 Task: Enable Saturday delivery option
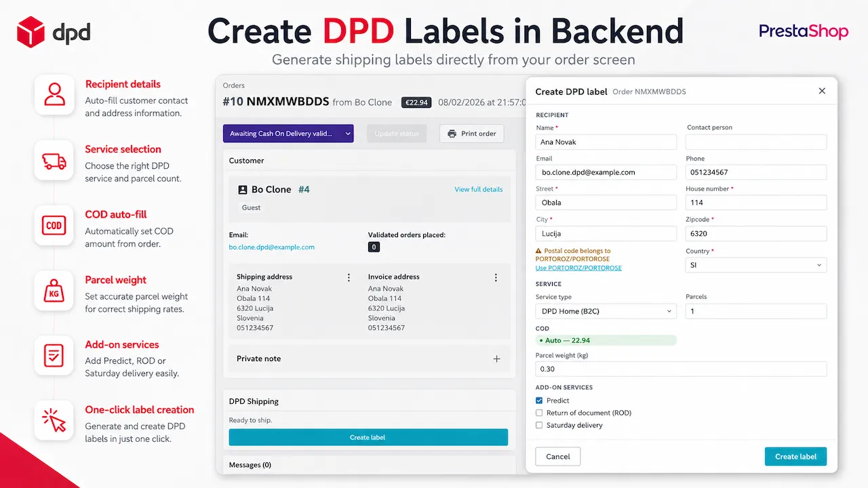[539, 426]
